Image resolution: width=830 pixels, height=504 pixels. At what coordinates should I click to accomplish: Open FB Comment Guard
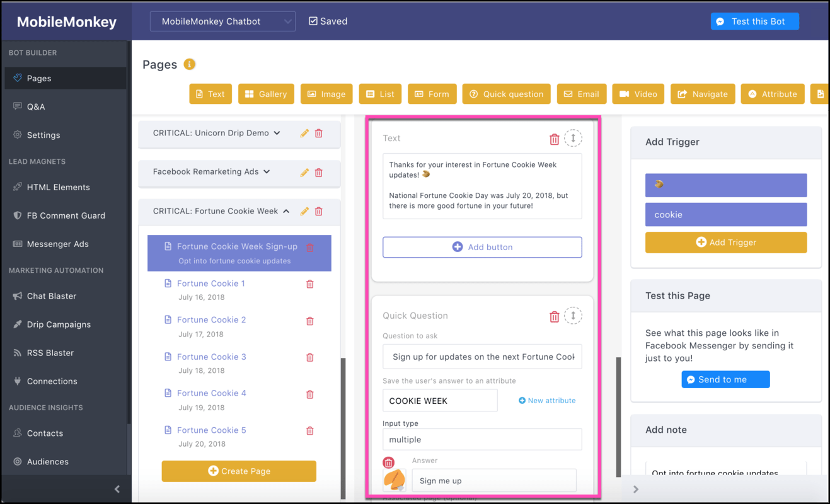tap(66, 215)
